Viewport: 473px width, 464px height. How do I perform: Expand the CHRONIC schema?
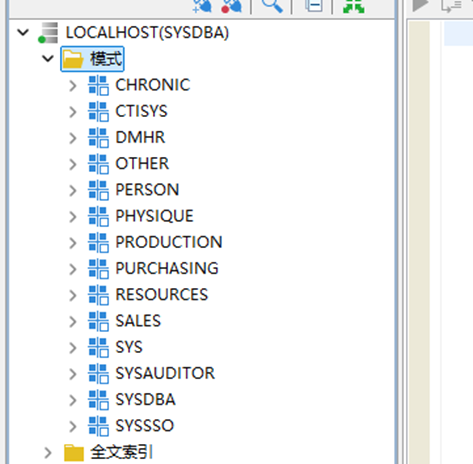click(73, 86)
